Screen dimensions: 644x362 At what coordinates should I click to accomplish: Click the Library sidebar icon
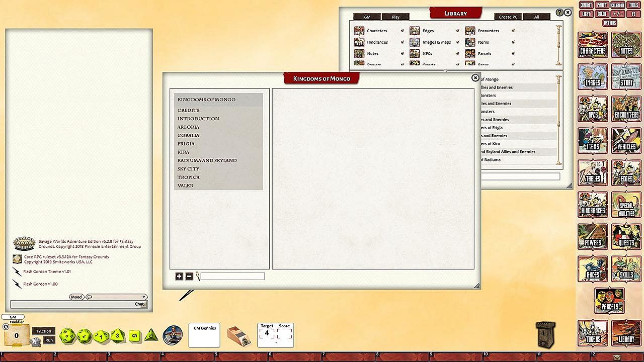click(626, 333)
